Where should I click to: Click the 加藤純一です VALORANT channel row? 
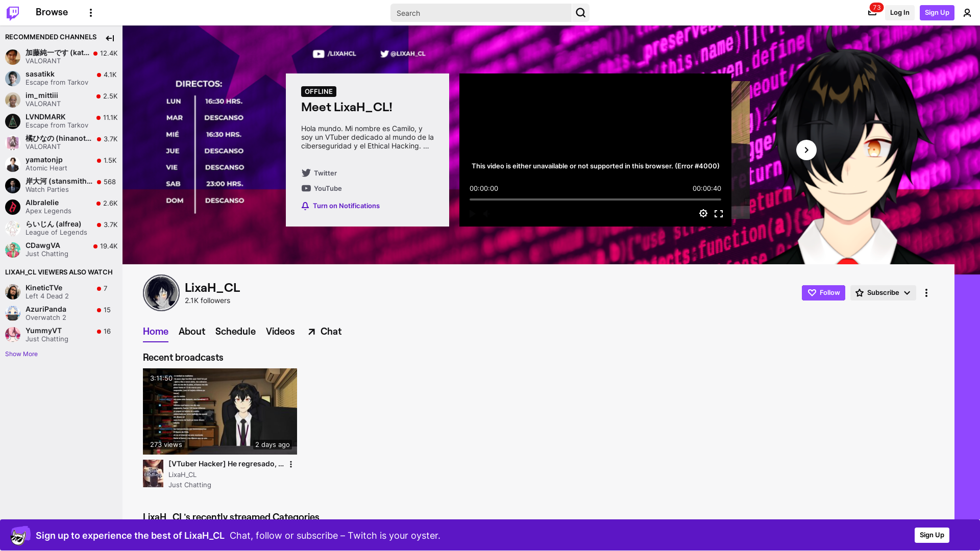coord(61,57)
